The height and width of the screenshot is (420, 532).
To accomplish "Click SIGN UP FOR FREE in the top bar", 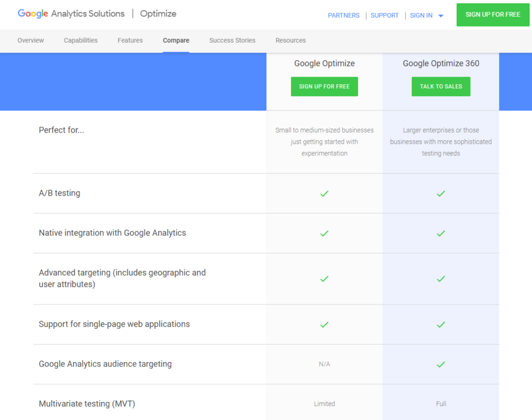I will pos(492,15).
